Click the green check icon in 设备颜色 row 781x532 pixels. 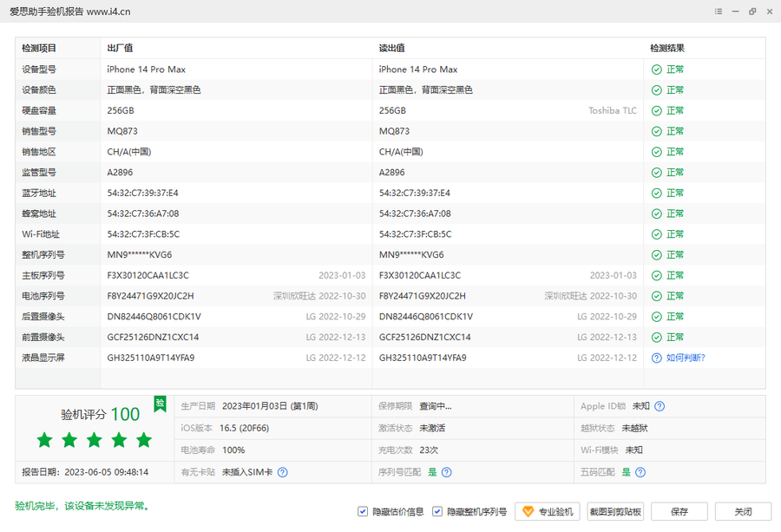point(657,90)
